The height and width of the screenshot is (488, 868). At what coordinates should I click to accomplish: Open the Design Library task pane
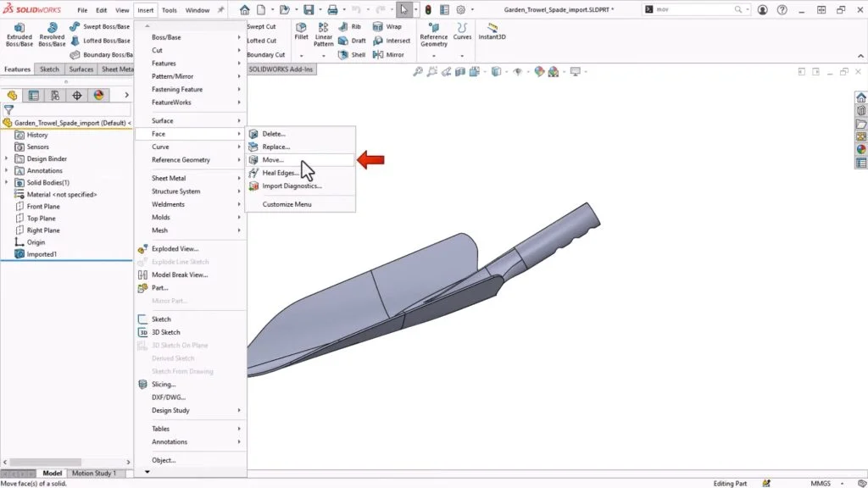tap(861, 111)
